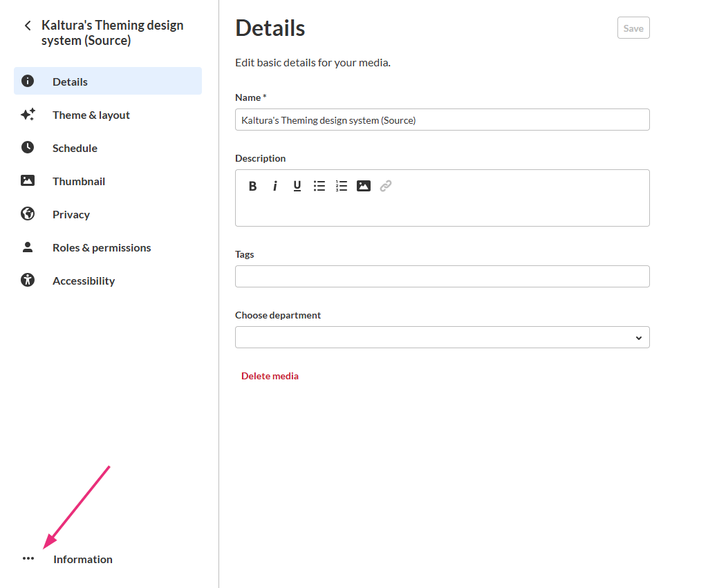717x588 pixels.
Task: Click the Roles & permissions person icon
Action: tap(28, 247)
